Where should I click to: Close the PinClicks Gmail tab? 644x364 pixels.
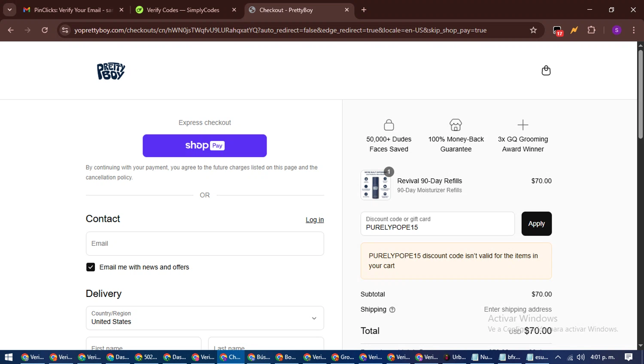coord(122,10)
